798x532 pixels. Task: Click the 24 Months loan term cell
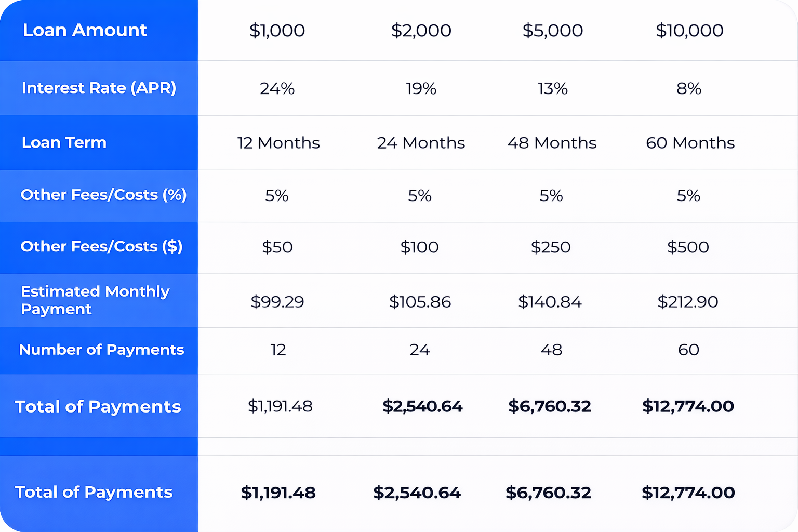pos(421,143)
